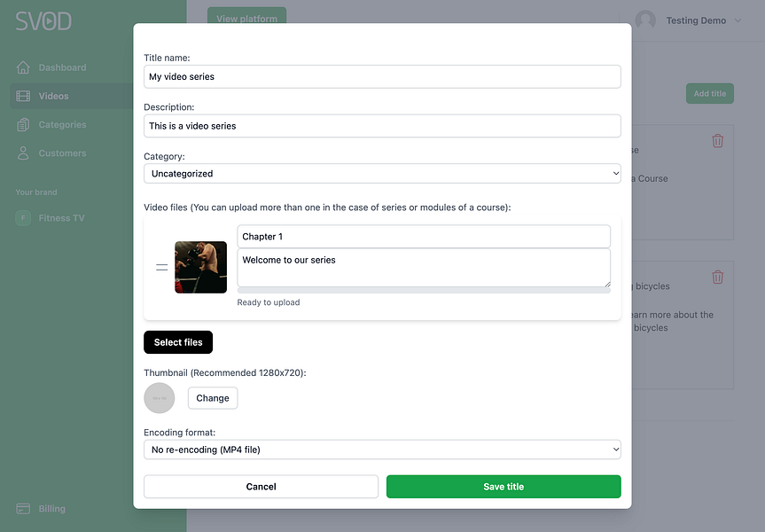Image resolution: width=765 pixels, height=532 pixels.
Task: Open the Dashboard home icon
Action: click(23, 67)
